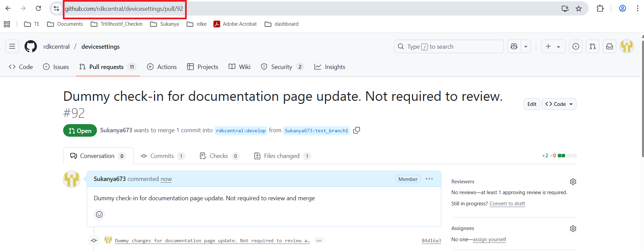644x251 pixels.
Task: Open the Issues shortcut icon in header
Action: tap(576, 46)
